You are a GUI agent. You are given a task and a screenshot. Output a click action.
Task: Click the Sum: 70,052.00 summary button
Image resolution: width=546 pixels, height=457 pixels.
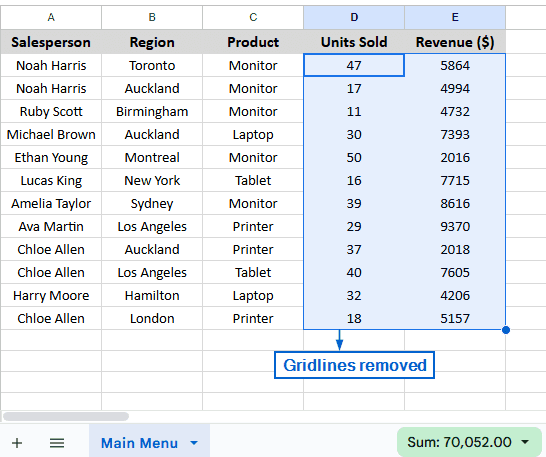pos(469,442)
